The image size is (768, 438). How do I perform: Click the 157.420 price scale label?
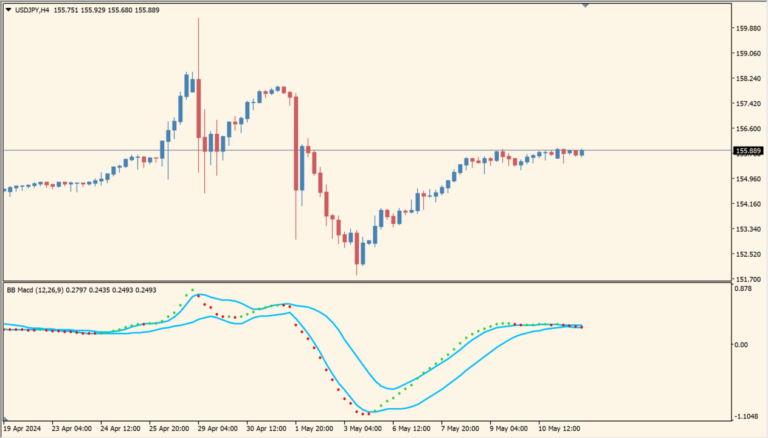[x=748, y=103]
